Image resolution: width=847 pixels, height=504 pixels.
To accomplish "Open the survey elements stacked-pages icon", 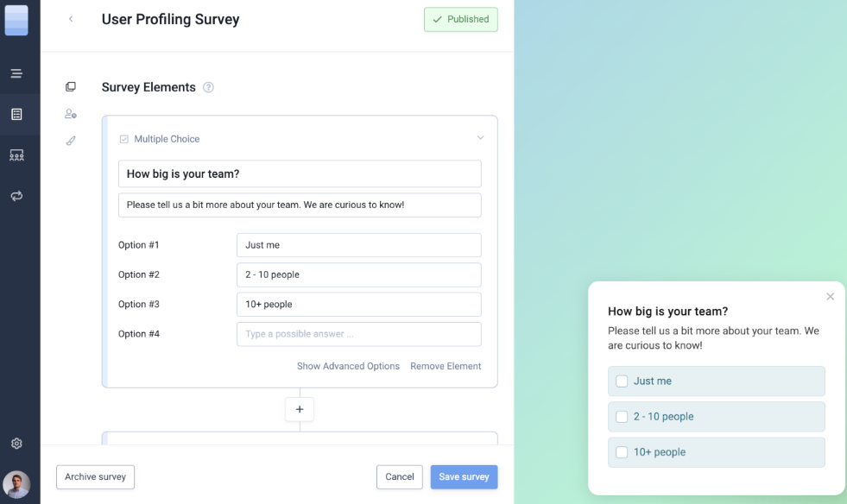I will pyautogui.click(x=71, y=86).
